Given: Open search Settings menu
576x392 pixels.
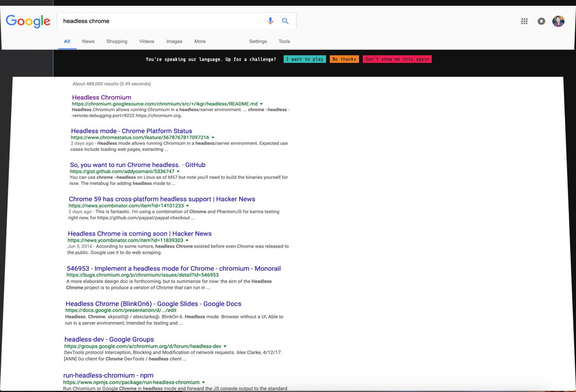Looking at the screenshot, I should pyautogui.click(x=258, y=41).
